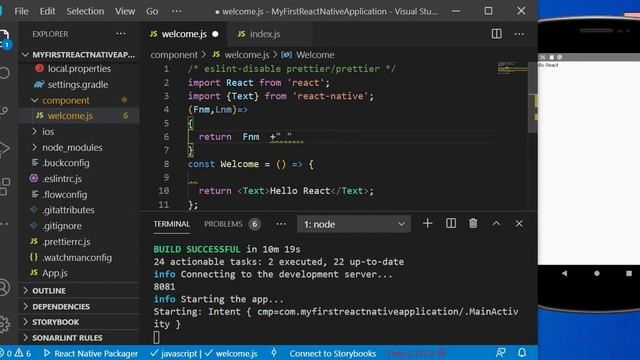Viewport: 640px width, 360px height.
Task: Open .watchmanconfig file
Action: click(x=77, y=258)
